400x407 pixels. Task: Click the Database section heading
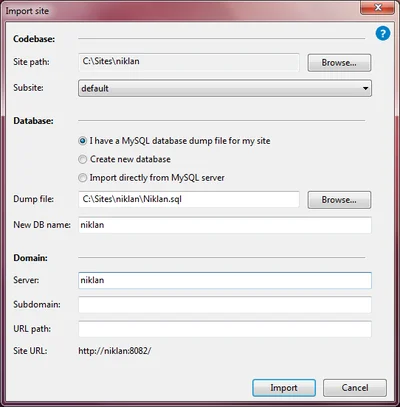33,121
